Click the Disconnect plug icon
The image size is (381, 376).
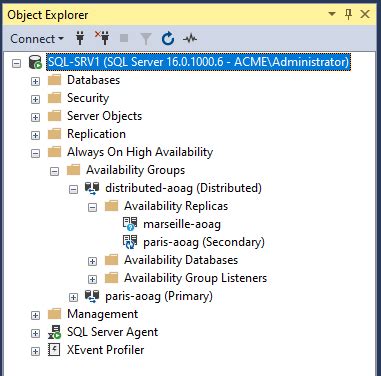[x=102, y=39]
